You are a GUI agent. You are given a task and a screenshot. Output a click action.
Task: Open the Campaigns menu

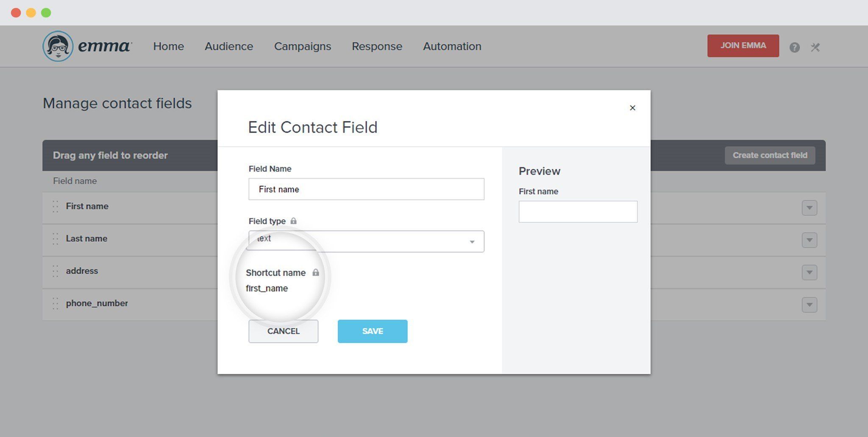pos(303,46)
